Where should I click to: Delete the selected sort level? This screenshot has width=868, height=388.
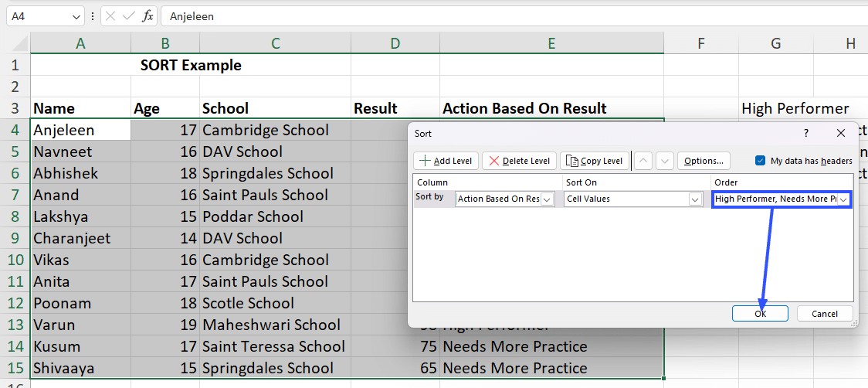(519, 161)
